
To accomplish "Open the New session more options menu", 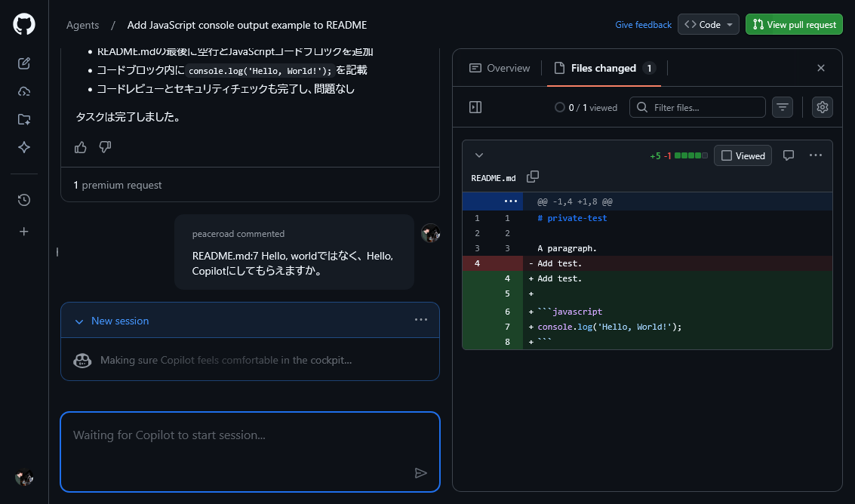I will 421,320.
